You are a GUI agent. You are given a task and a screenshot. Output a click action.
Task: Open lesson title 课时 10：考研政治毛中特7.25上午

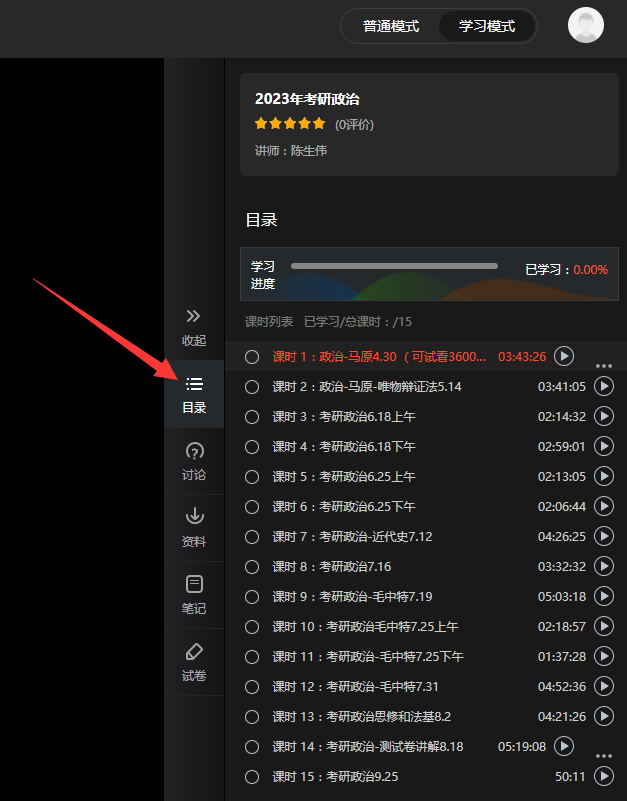coord(365,627)
